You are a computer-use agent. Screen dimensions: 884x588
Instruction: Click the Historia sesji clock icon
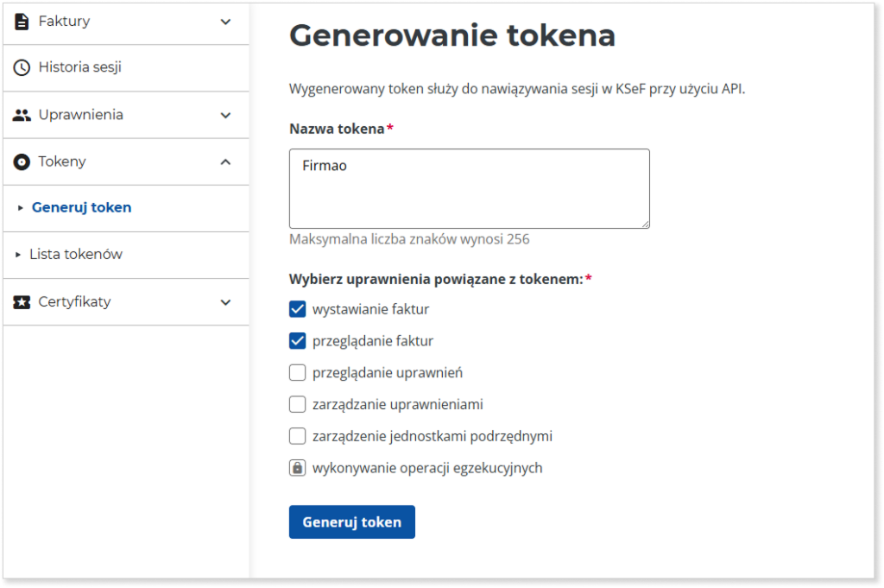(22, 67)
